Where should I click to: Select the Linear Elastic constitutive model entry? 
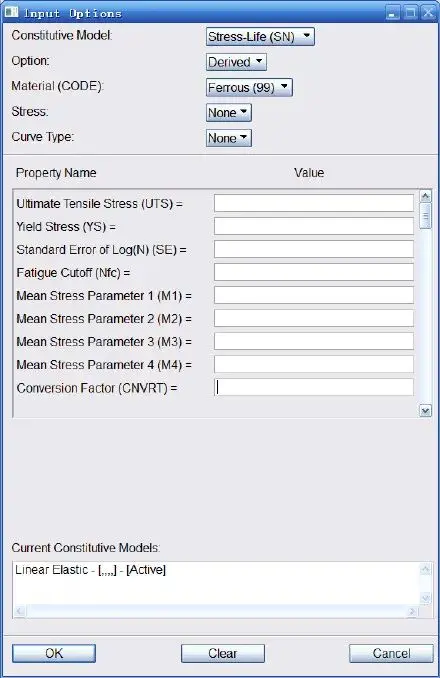(x=90, y=570)
